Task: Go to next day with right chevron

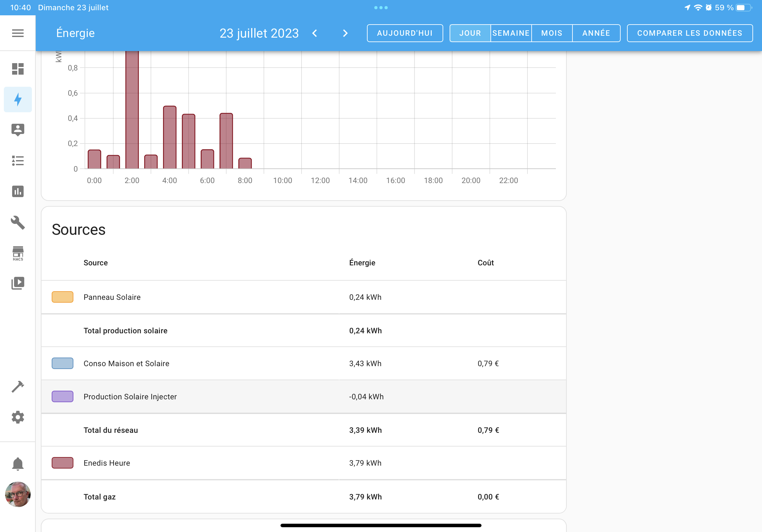Action: pos(345,33)
